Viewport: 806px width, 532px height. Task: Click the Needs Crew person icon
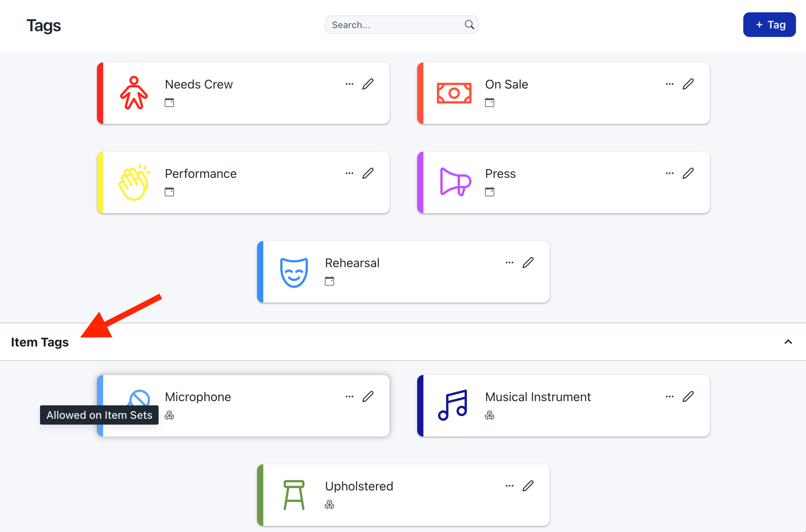tap(134, 93)
